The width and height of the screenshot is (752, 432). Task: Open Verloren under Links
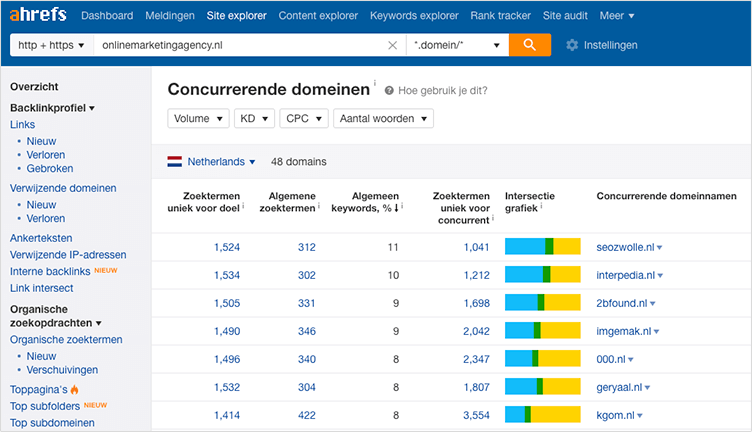point(46,155)
